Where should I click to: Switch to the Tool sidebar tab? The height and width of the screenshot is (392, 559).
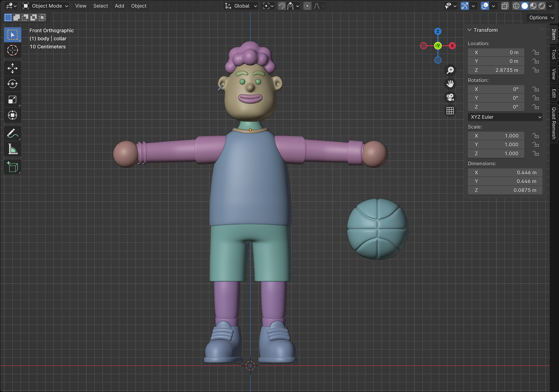click(x=554, y=54)
